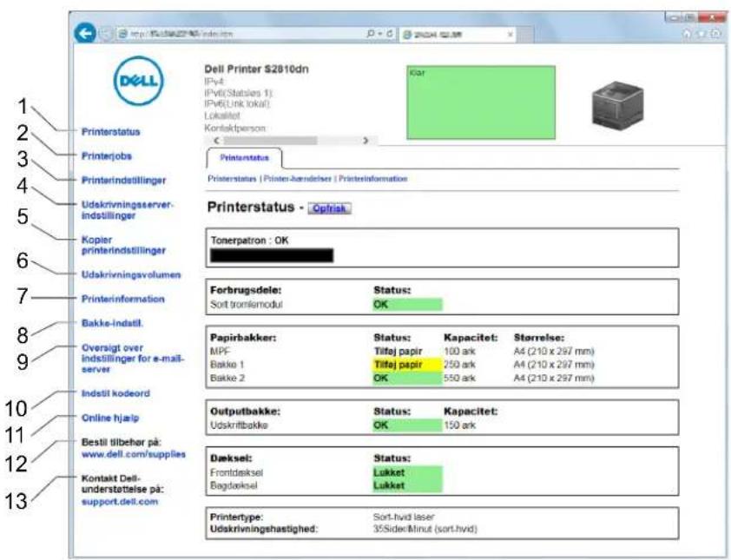731x560 pixels.
Task: Visit www.dell.com/supplies link
Action: [134, 454]
